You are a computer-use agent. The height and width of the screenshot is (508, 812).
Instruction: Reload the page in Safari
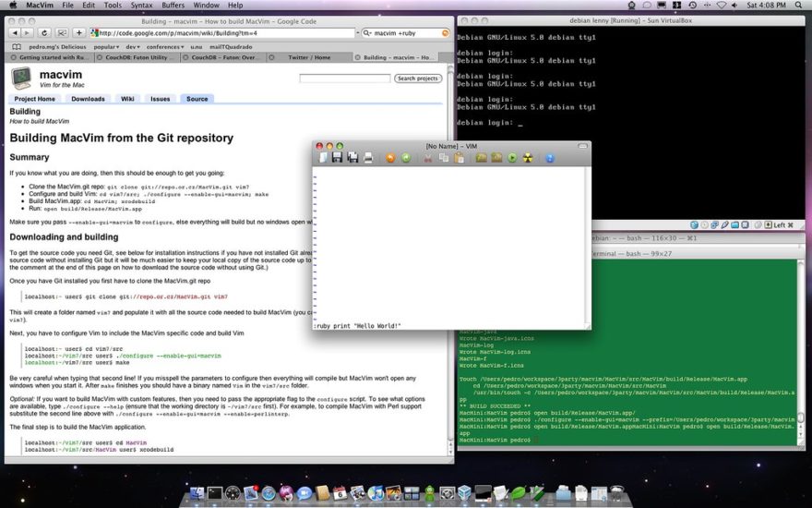[x=44, y=32]
